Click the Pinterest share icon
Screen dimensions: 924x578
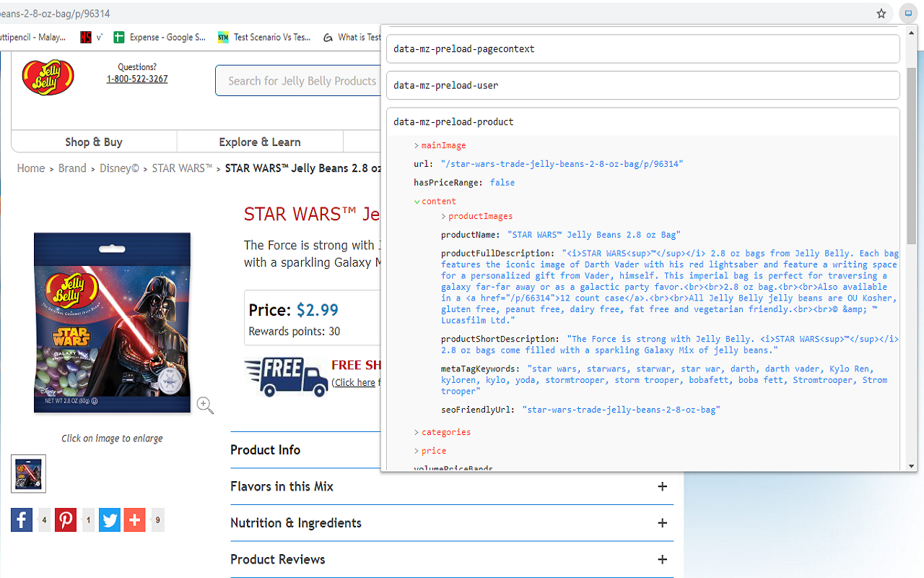click(66, 519)
